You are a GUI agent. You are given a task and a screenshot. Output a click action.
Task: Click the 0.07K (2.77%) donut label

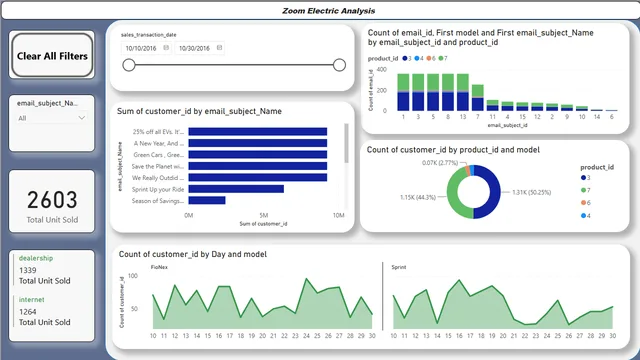coord(440,163)
